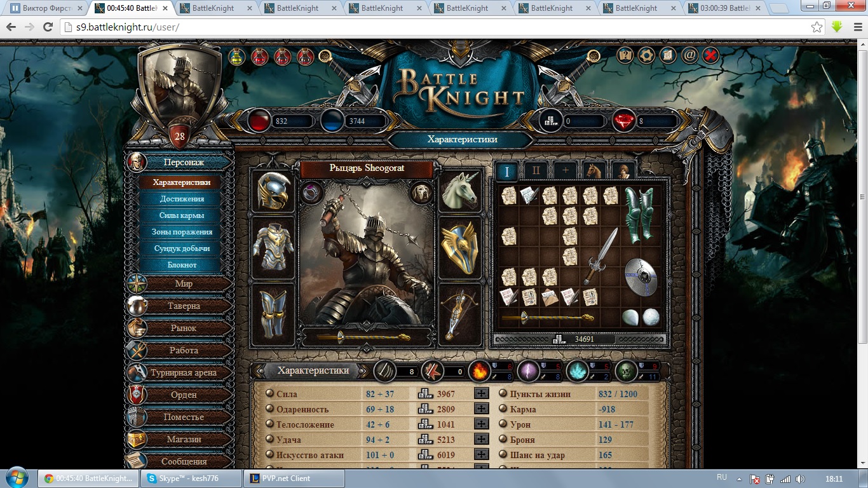Select the sword in inventory
The height and width of the screenshot is (488, 868).
click(x=600, y=257)
